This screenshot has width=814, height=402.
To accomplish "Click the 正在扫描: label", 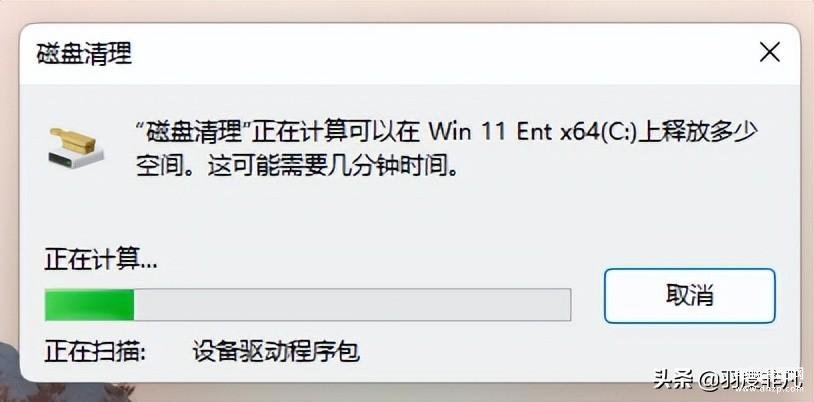I will click(x=96, y=352).
